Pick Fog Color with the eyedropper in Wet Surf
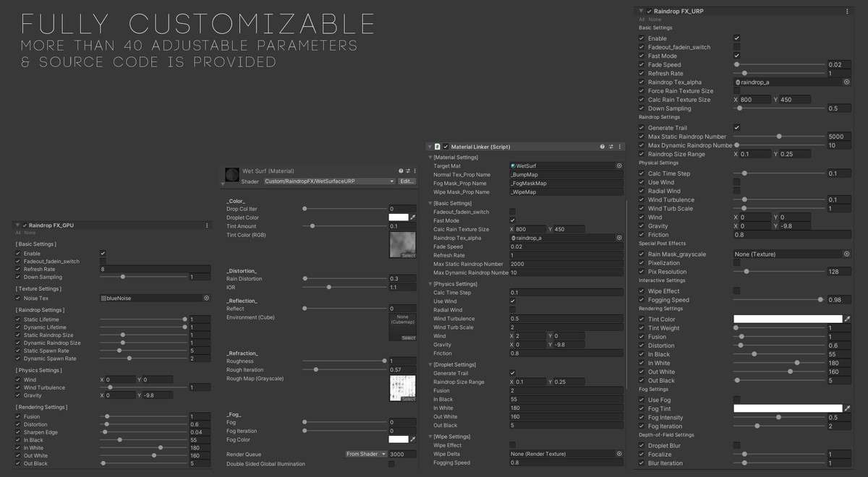Screen dimensions: 868x477 pyautogui.click(x=413, y=439)
